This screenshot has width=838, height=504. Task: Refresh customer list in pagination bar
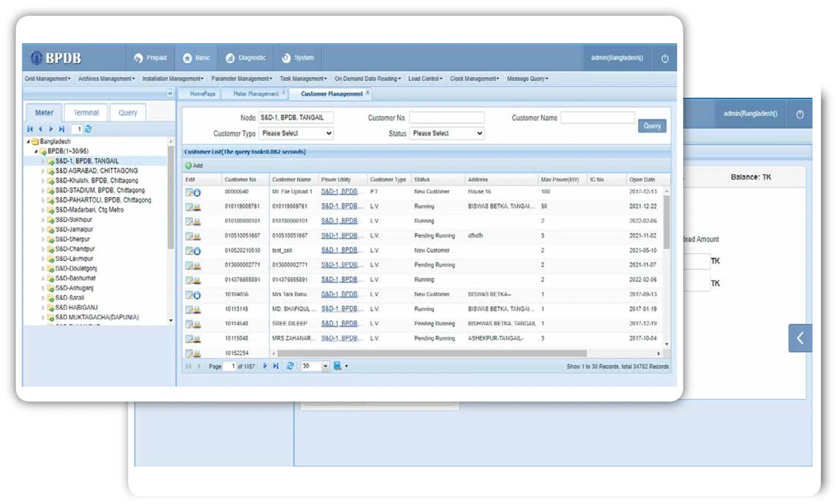[290, 366]
